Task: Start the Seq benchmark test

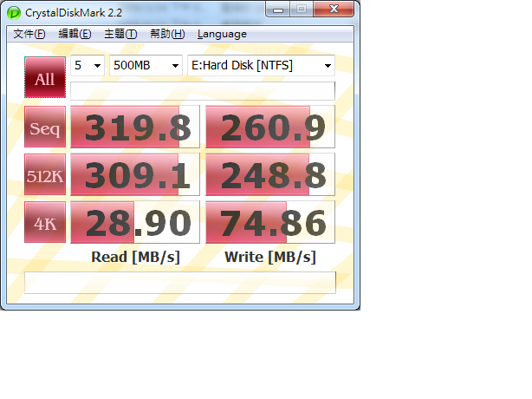Action: (45, 127)
